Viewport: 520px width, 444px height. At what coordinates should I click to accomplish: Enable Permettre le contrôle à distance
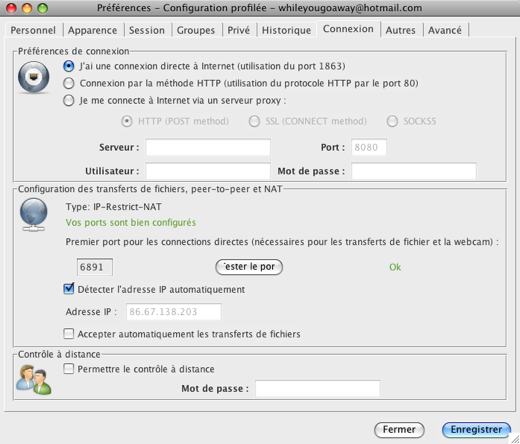point(69,369)
